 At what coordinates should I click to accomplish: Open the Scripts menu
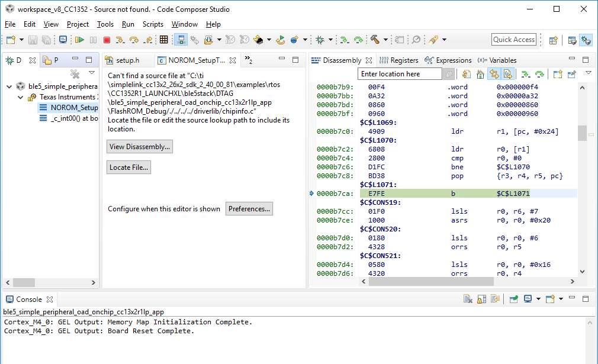153,24
